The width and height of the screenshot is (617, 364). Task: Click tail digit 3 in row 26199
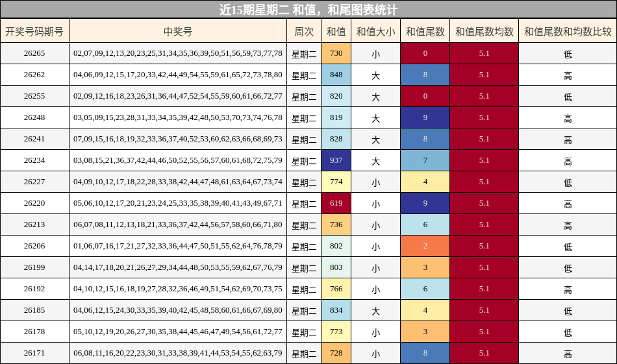425,268
